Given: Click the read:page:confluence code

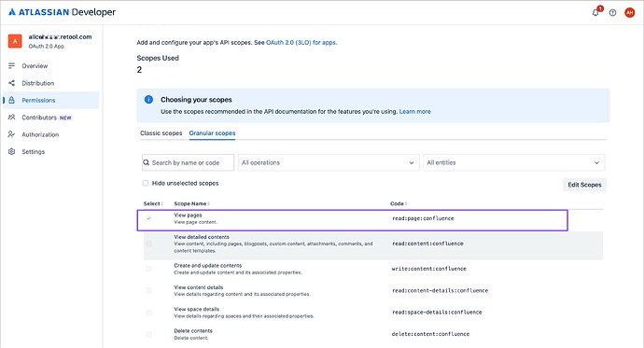Looking at the screenshot, I should 423,218.
